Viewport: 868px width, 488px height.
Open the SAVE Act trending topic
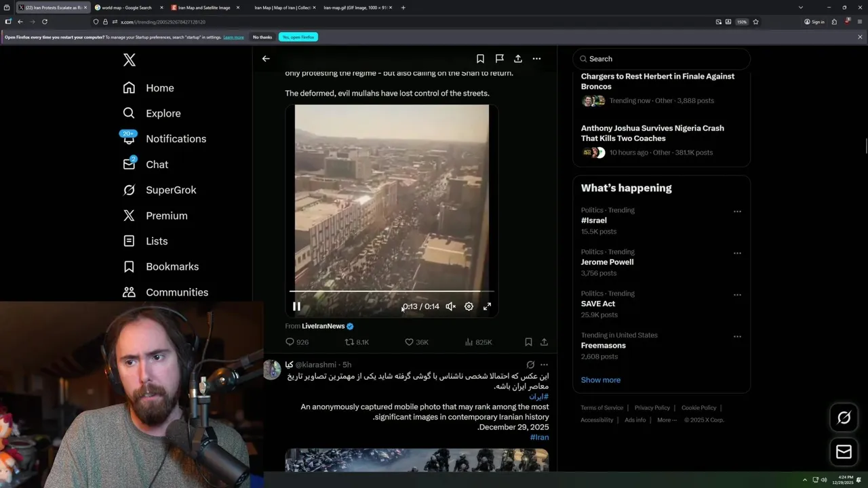tap(598, 304)
